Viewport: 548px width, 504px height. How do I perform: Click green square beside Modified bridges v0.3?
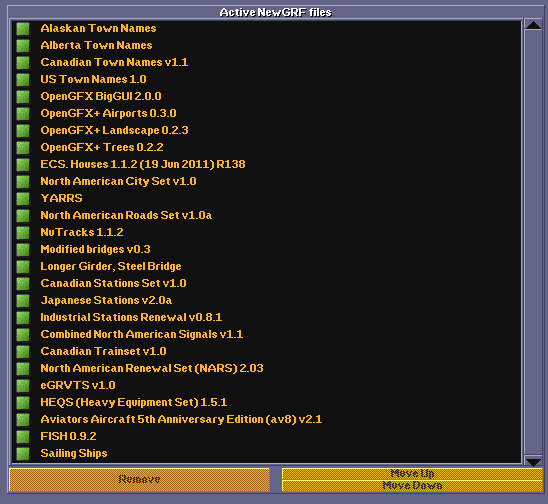(x=23, y=250)
